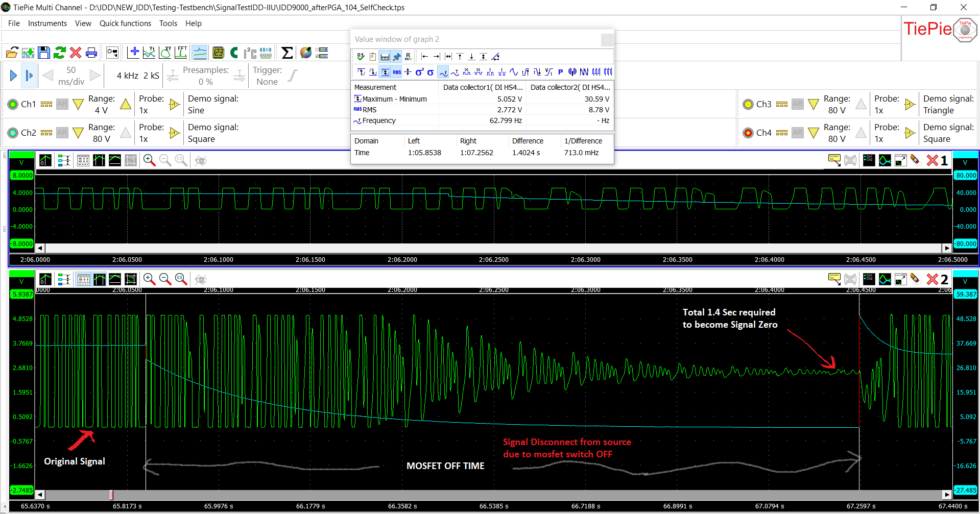Toggle Maximum - Minimum measurement icon
This screenshot has height=514, width=980.
(x=385, y=72)
